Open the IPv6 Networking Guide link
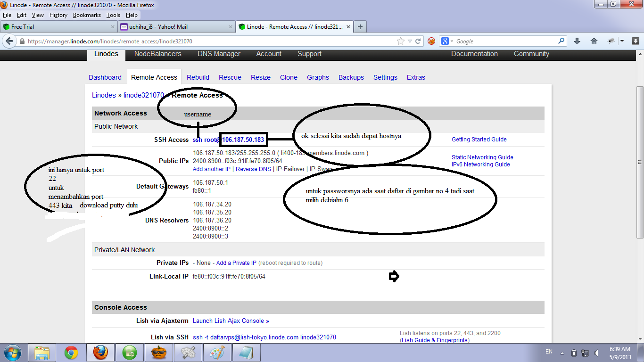The width and height of the screenshot is (644, 362). coord(480,165)
